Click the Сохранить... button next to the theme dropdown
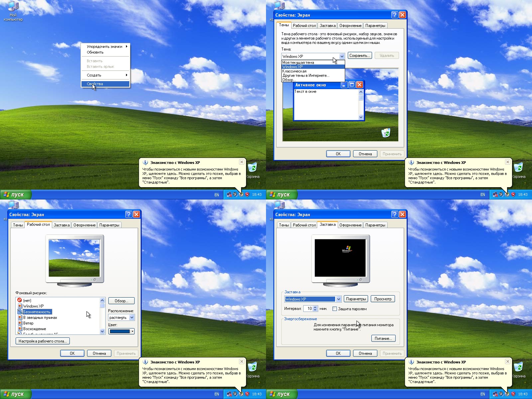Viewport: 532px width, 399px height. (360, 56)
